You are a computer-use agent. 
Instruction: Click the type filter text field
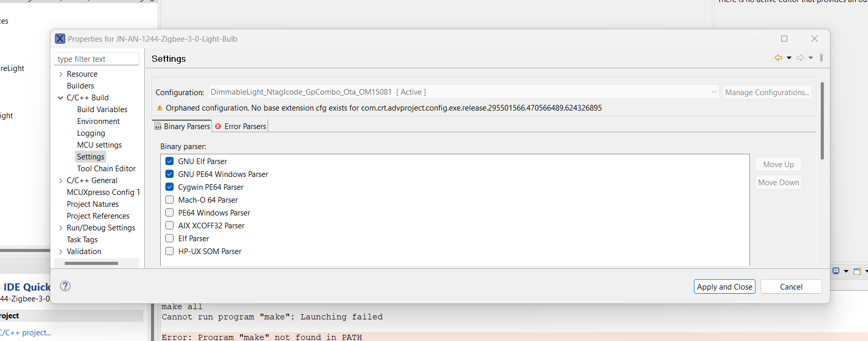pos(97,59)
